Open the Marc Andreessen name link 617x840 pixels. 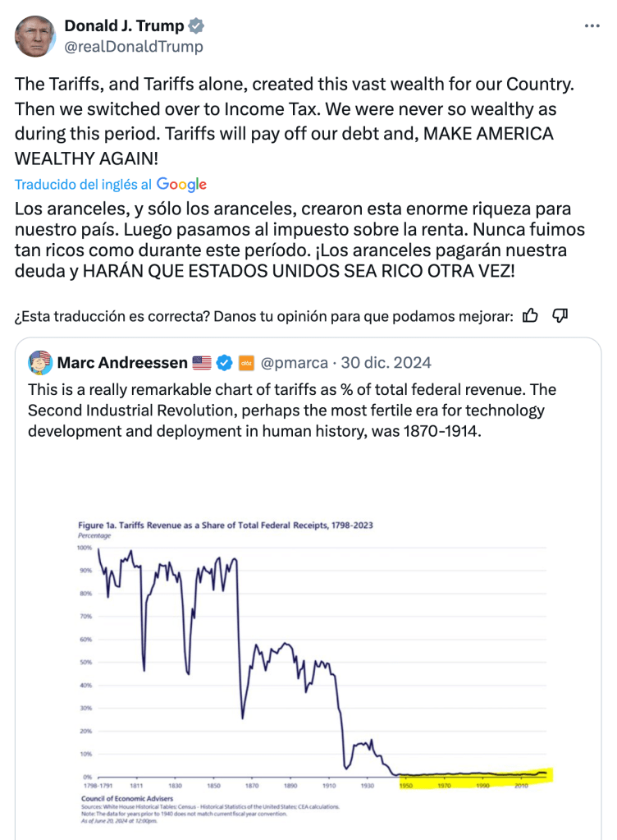[122, 362]
